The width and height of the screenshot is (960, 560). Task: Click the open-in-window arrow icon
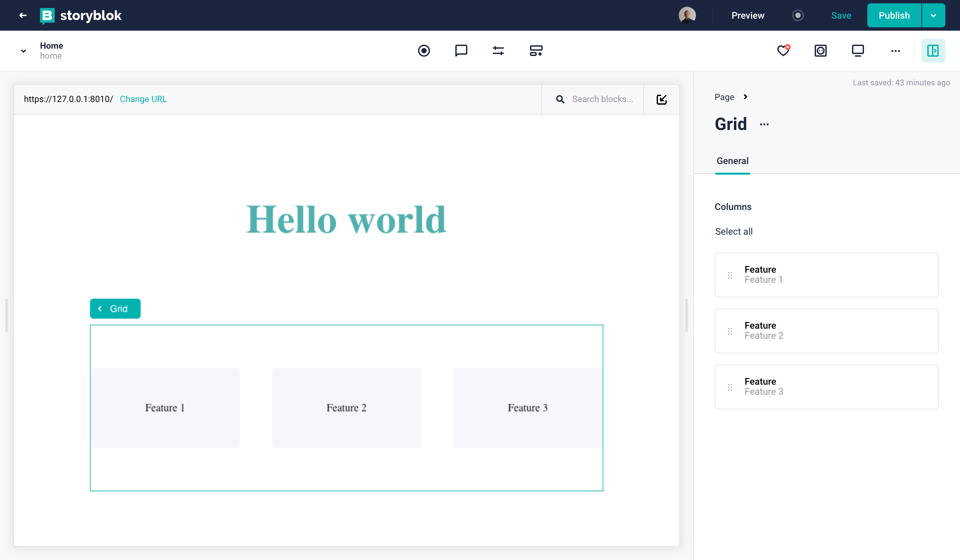click(x=662, y=99)
